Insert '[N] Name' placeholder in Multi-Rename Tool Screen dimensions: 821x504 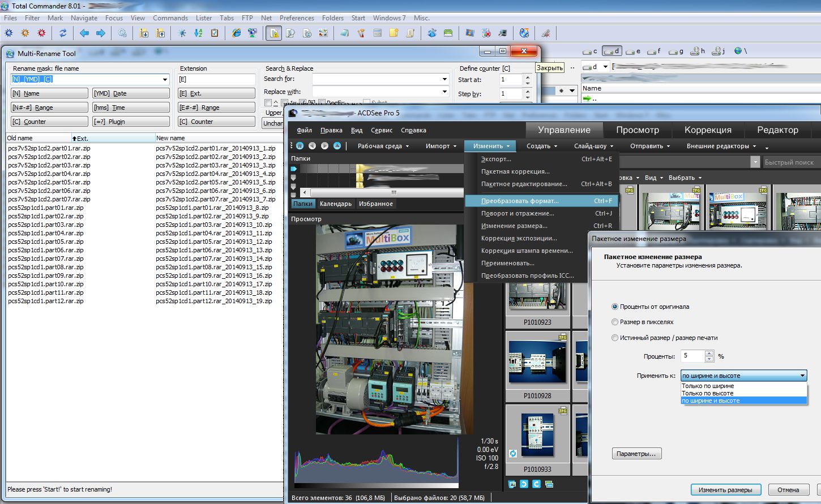[x=49, y=93]
